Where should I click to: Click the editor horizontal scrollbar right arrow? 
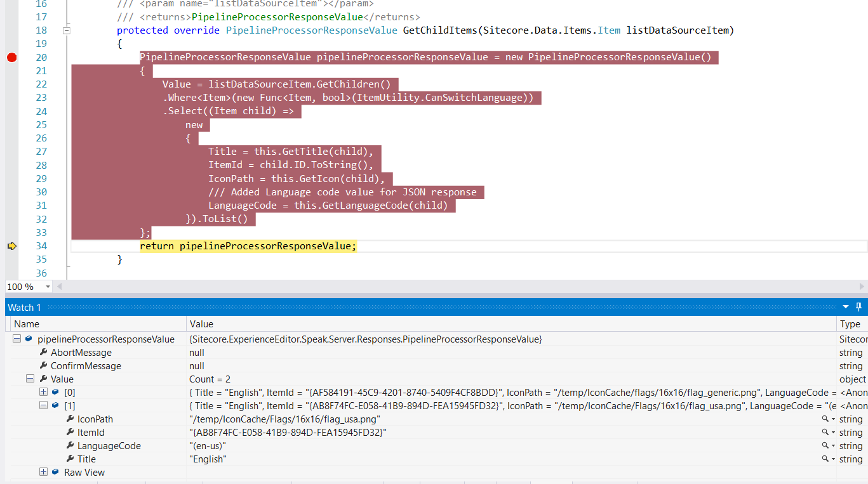tap(862, 287)
